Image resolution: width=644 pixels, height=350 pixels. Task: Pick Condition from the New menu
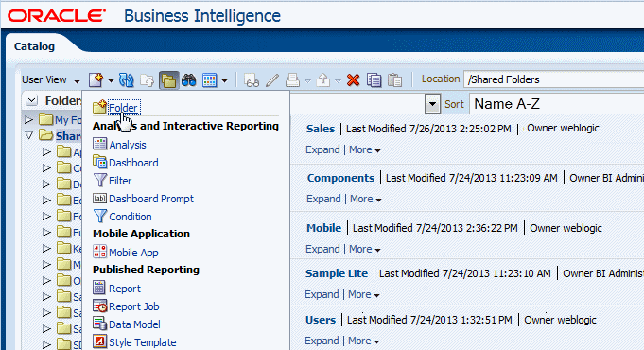(131, 217)
